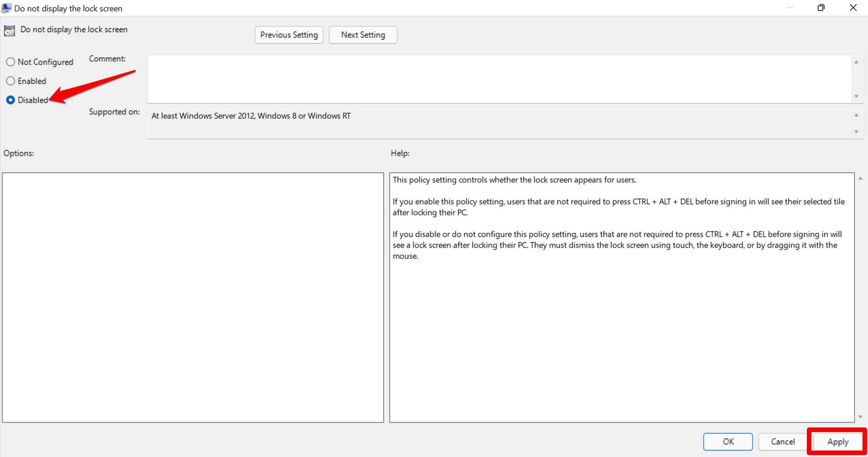
Task: Click the 'Help:' label
Action: [x=400, y=153]
